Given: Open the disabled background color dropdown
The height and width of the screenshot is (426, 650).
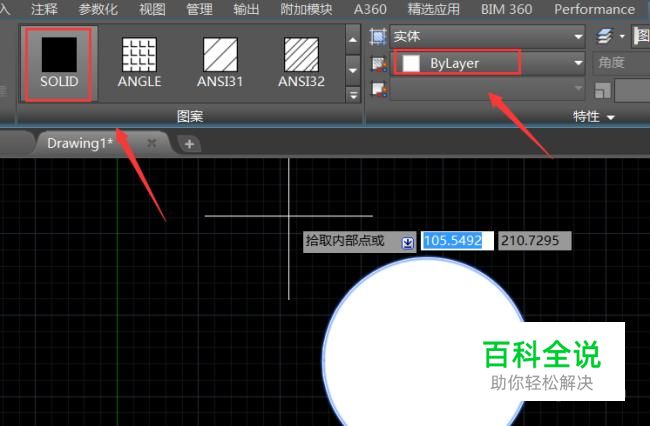Looking at the screenshot, I should (x=488, y=88).
